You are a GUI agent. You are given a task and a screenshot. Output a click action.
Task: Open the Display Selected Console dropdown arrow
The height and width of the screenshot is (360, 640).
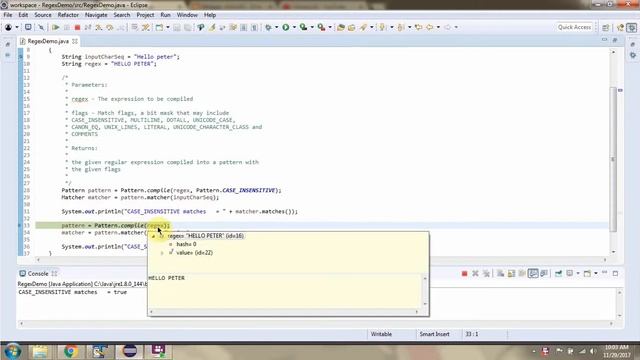pyautogui.click(x=578, y=273)
